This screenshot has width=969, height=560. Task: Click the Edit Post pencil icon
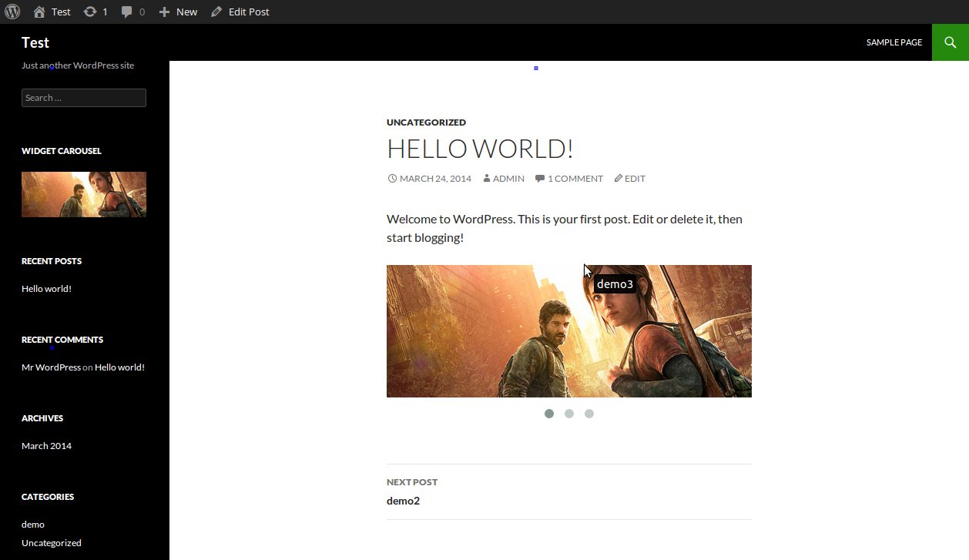point(216,12)
